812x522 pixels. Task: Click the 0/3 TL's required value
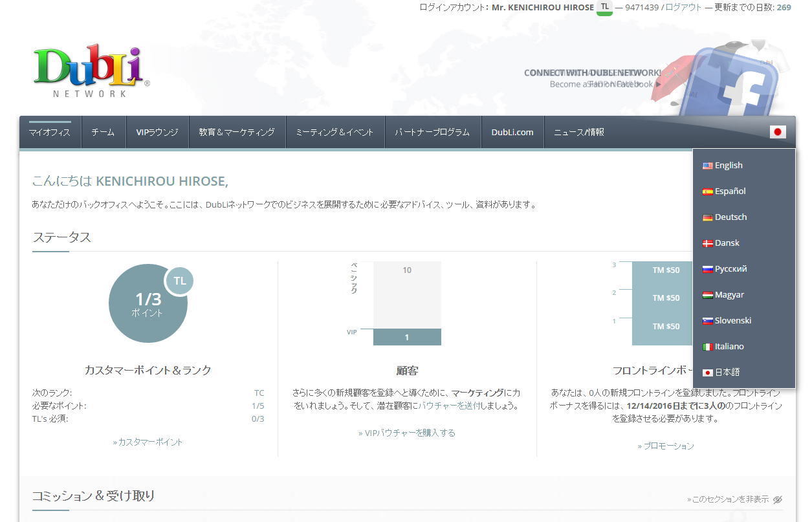point(258,419)
